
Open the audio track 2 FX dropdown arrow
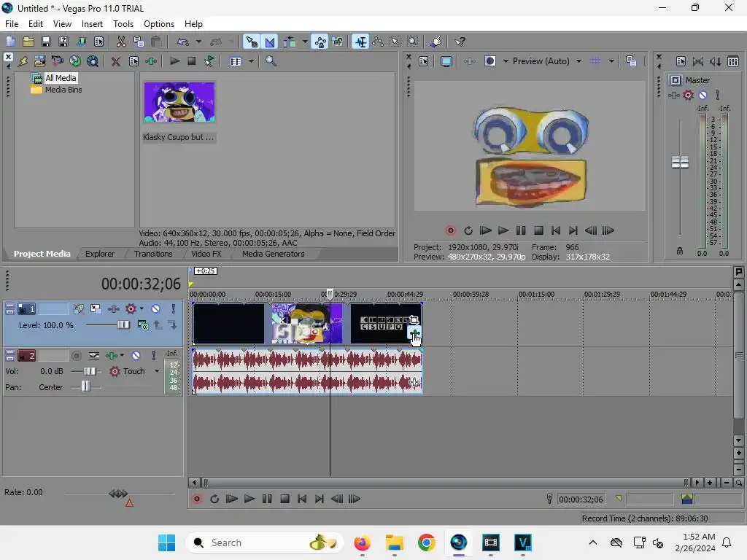point(122,355)
